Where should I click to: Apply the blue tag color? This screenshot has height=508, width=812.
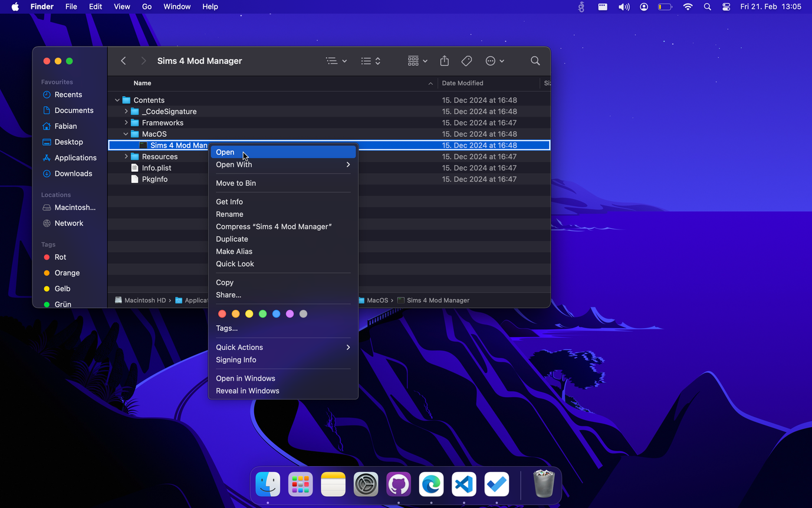pos(277,314)
